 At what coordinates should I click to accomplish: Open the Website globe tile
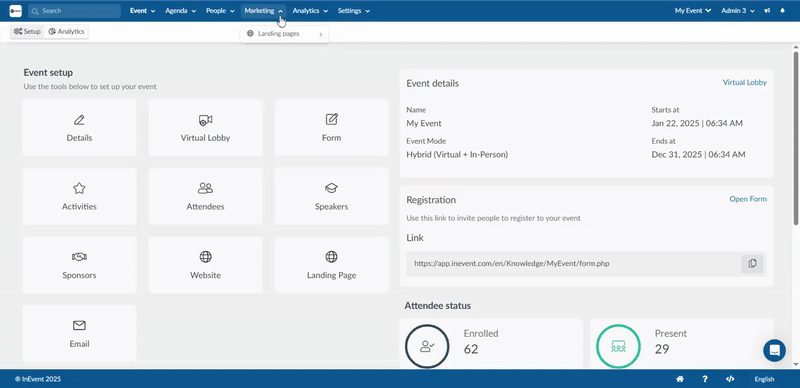point(205,265)
